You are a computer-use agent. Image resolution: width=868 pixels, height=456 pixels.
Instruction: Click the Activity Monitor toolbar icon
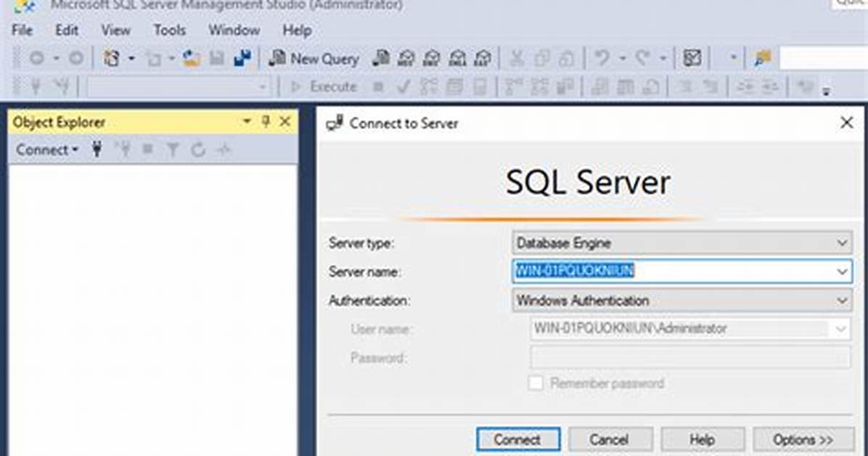pos(692,57)
